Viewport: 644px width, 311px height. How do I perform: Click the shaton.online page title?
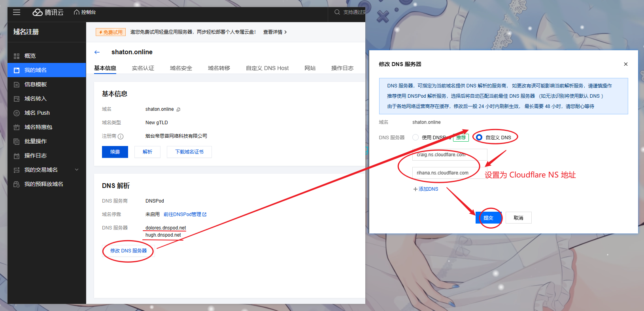click(x=132, y=52)
